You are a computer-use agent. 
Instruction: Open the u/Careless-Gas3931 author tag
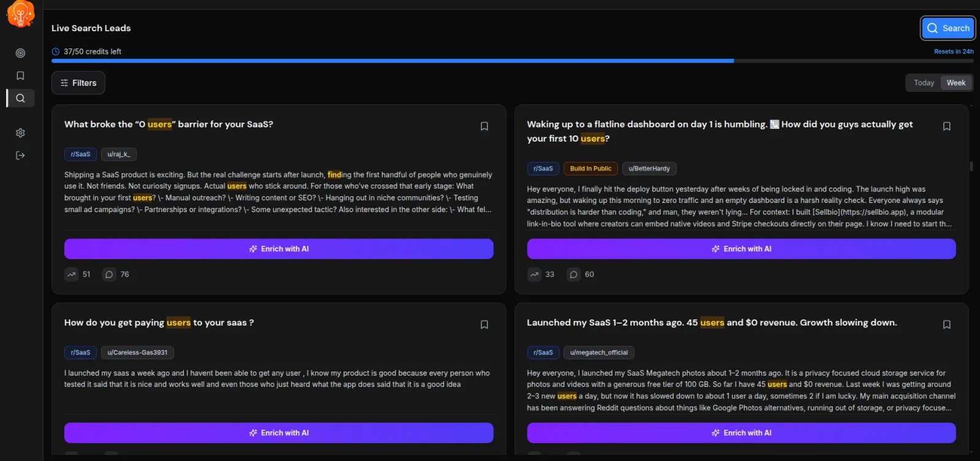click(x=137, y=352)
